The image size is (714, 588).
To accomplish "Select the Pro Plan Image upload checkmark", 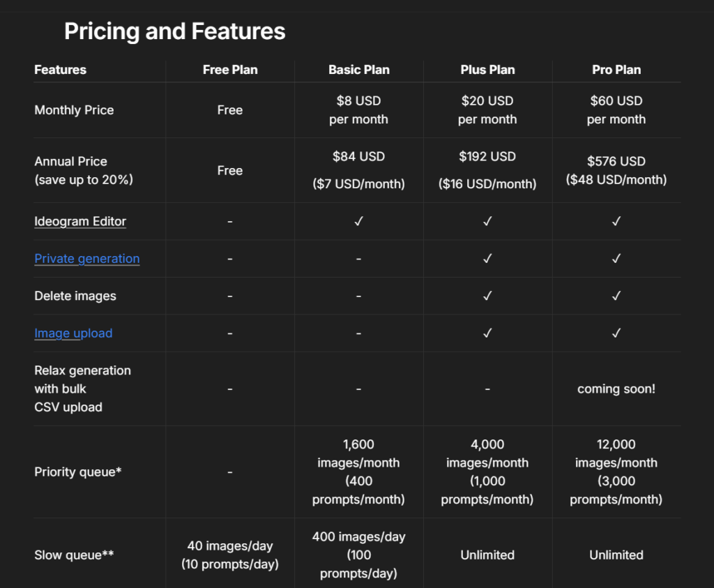I will pyautogui.click(x=616, y=333).
